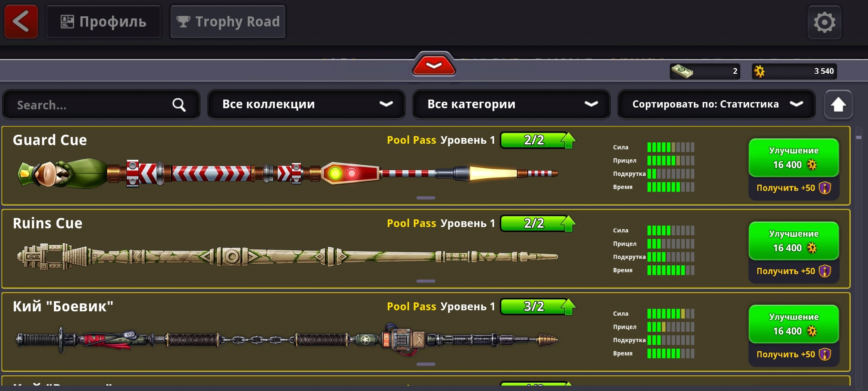Screen dimensions: 868x391
Task: Upgrade Guard Cue for 16 400 coins
Action: point(794,158)
